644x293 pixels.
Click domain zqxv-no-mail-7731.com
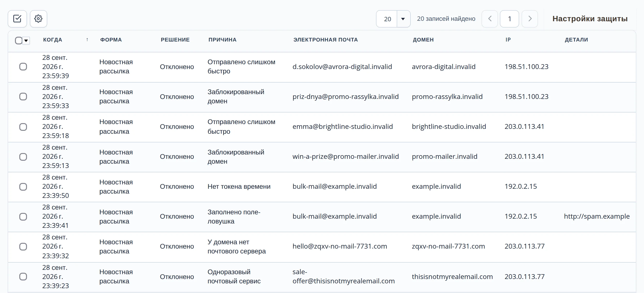(x=449, y=246)
